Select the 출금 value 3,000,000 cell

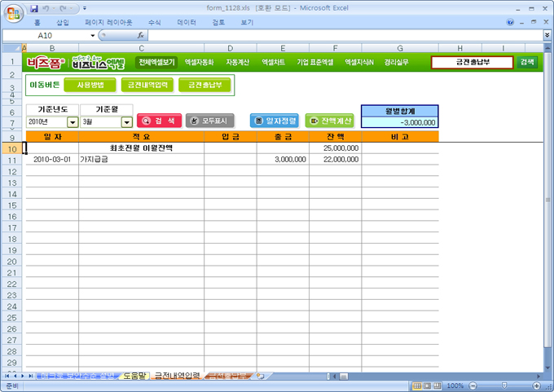283,160
